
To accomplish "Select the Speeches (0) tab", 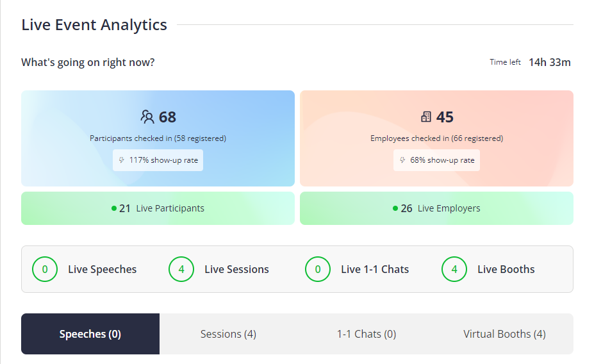I will [x=90, y=334].
